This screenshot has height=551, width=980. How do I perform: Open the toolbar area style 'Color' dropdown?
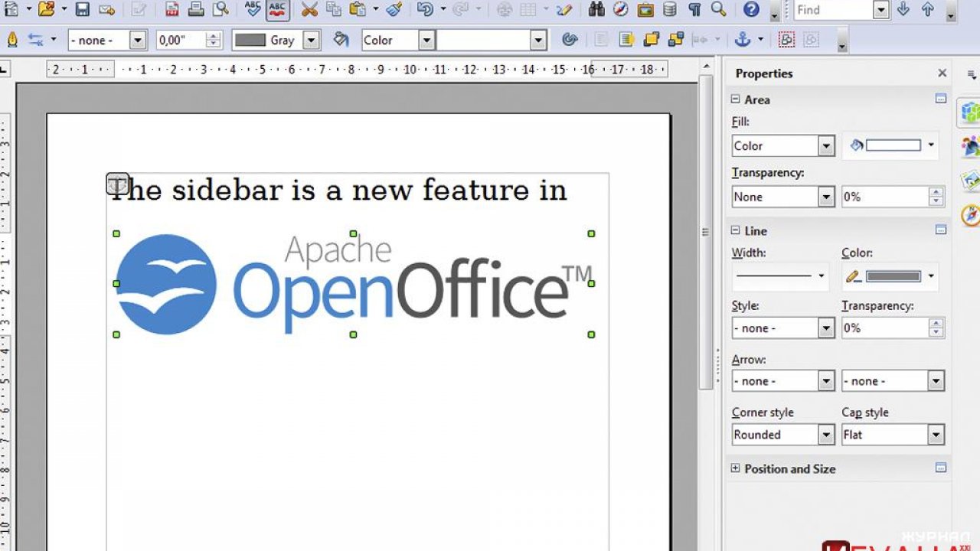point(427,41)
